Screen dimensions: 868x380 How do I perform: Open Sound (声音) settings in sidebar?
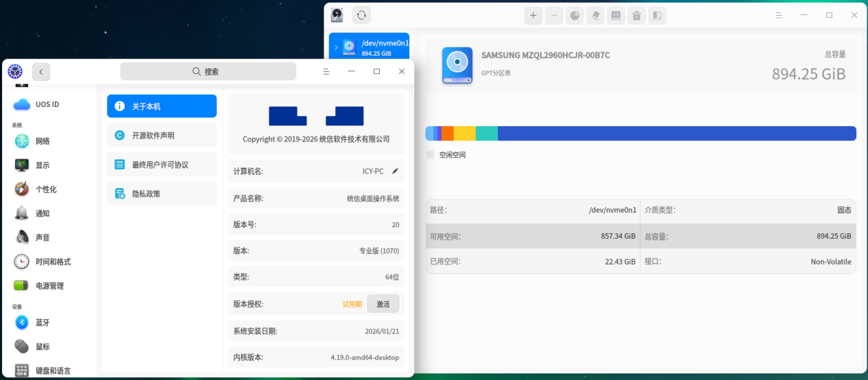(42, 237)
